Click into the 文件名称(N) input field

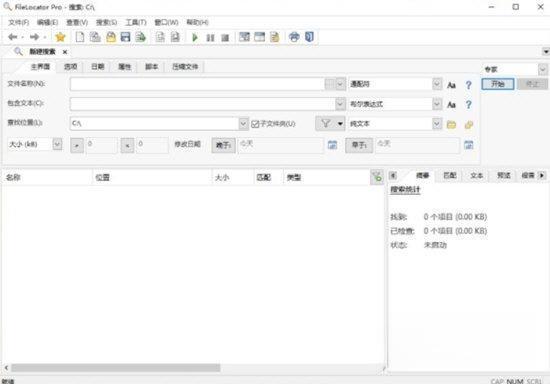[197, 84]
